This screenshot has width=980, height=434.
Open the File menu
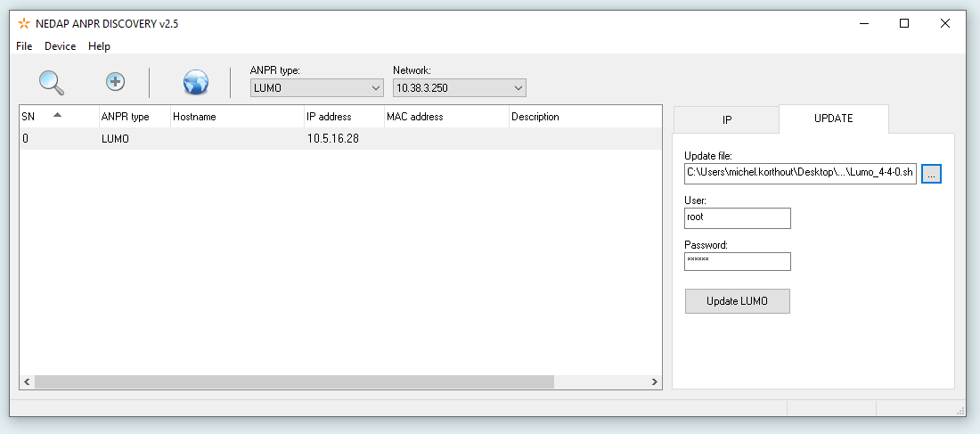tap(24, 46)
